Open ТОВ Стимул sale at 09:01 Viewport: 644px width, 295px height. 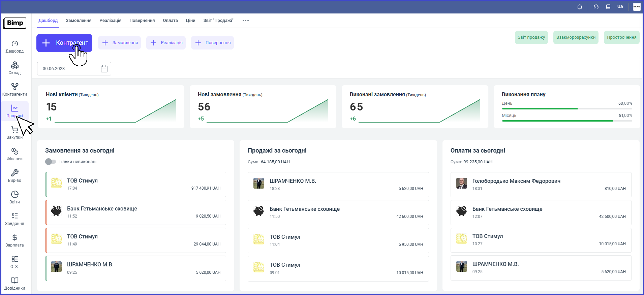click(338, 269)
